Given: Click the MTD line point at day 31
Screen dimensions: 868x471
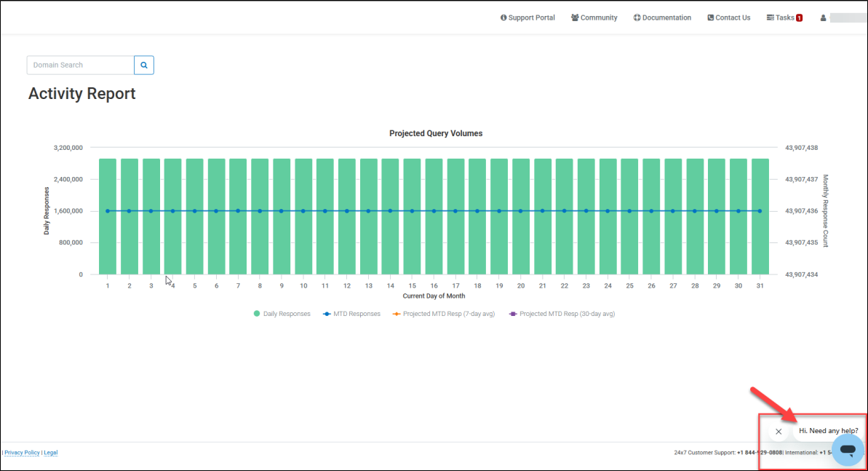Looking at the screenshot, I should 760,211.
